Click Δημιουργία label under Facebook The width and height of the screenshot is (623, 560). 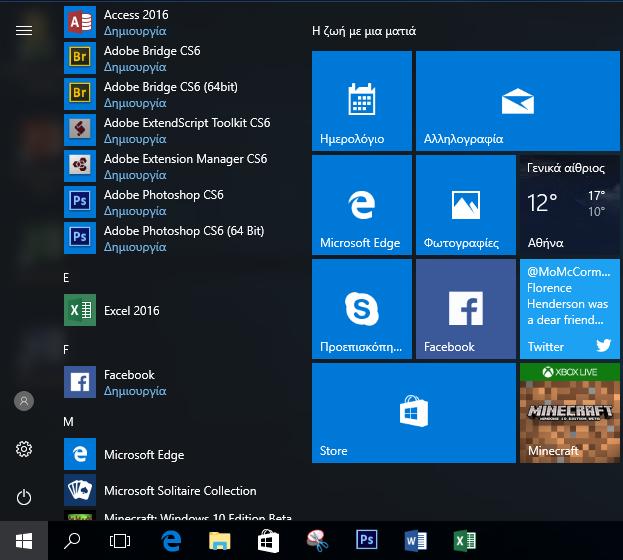(x=135, y=391)
